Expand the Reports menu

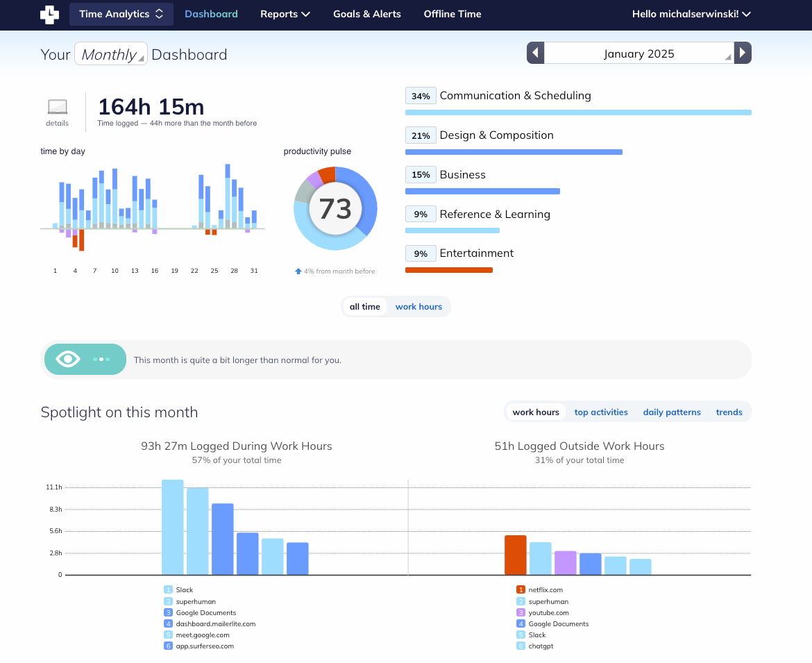[x=285, y=14]
